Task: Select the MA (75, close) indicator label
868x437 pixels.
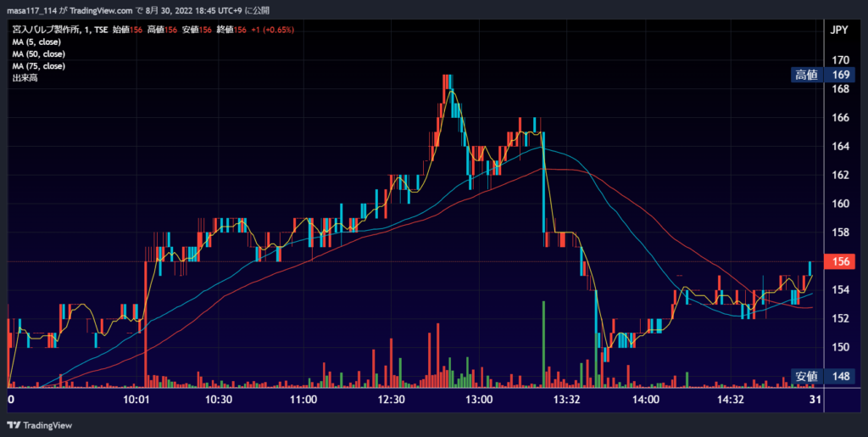Action: [39, 66]
